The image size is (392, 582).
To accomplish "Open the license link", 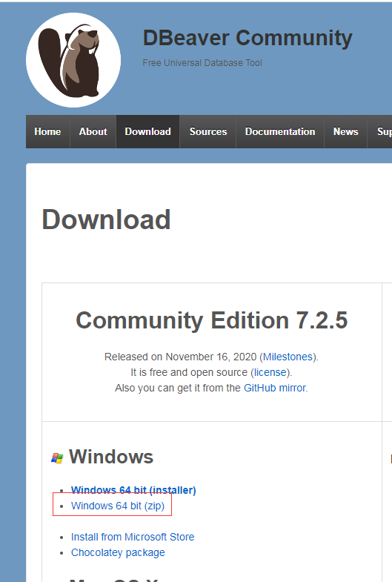I will pyautogui.click(x=270, y=372).
